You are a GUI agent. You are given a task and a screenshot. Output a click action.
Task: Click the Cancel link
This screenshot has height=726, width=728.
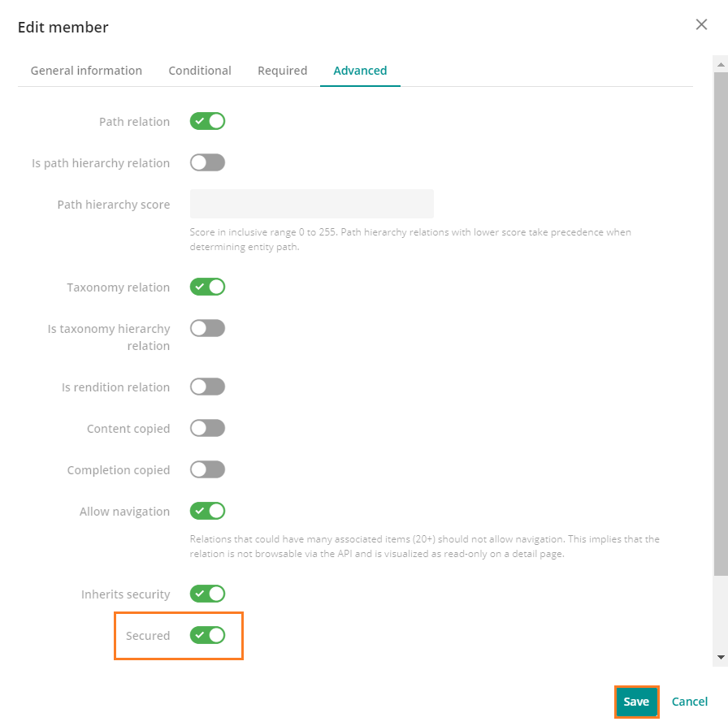689,702
